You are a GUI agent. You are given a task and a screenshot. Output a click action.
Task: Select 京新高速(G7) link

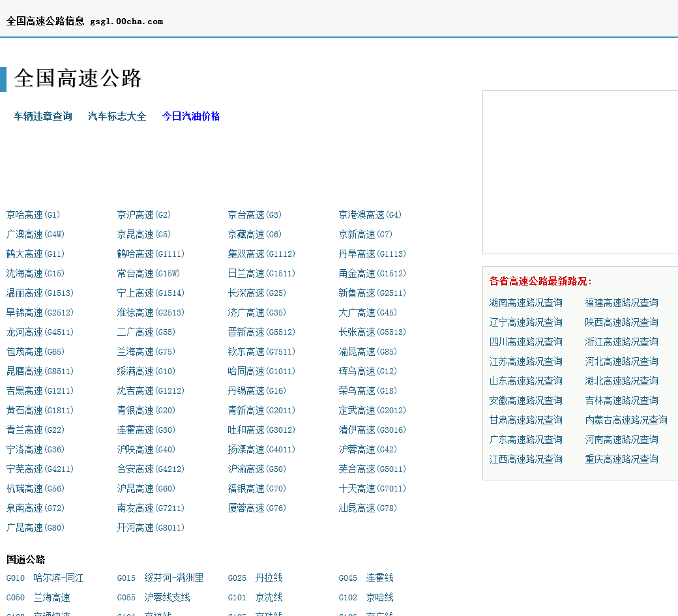[x=365, y=234]
